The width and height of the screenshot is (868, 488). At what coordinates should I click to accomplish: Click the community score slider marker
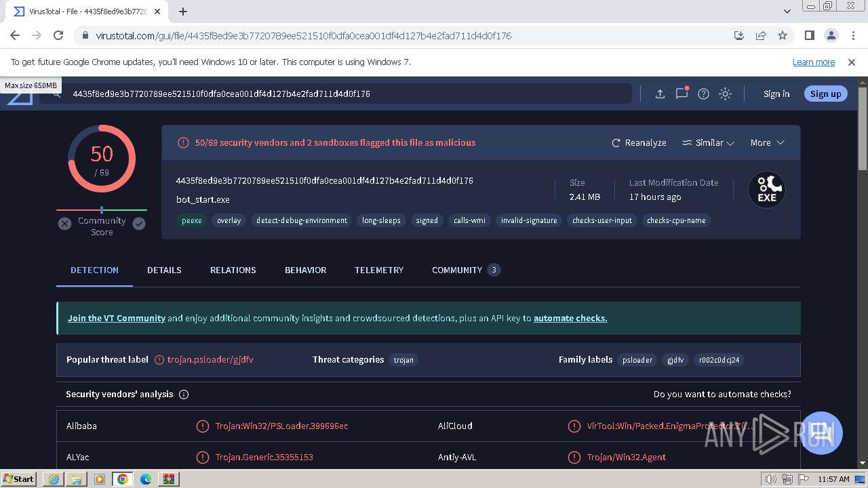click(x=102, y=210)
